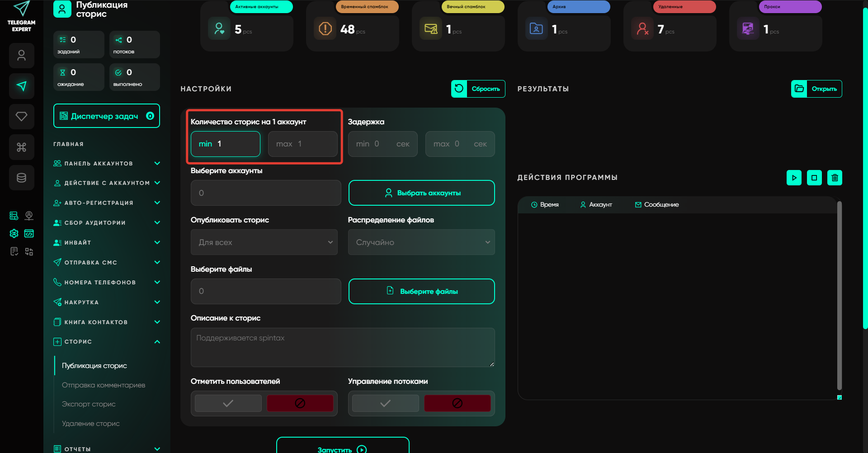Image resolution: width=868 pixels, height=453 pixels.
Task: Click the diamond icon in left sidebar
Action: point(21,117)
